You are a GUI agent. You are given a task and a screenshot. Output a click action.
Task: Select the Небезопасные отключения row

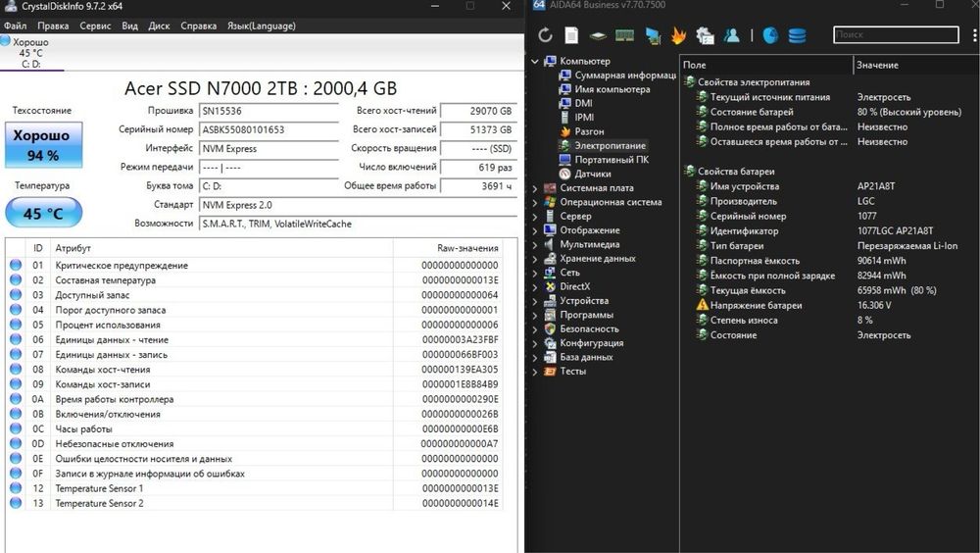[x=253, y=443]
